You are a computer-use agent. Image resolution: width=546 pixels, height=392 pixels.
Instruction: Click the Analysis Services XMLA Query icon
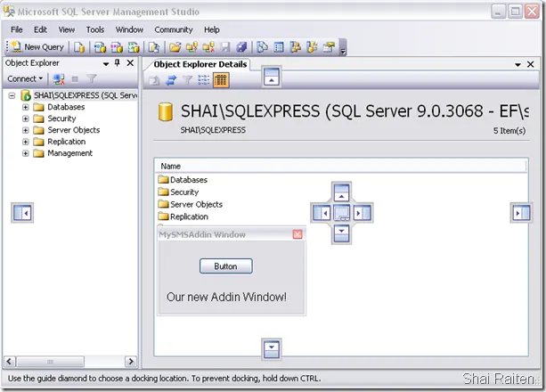point(134,47)
